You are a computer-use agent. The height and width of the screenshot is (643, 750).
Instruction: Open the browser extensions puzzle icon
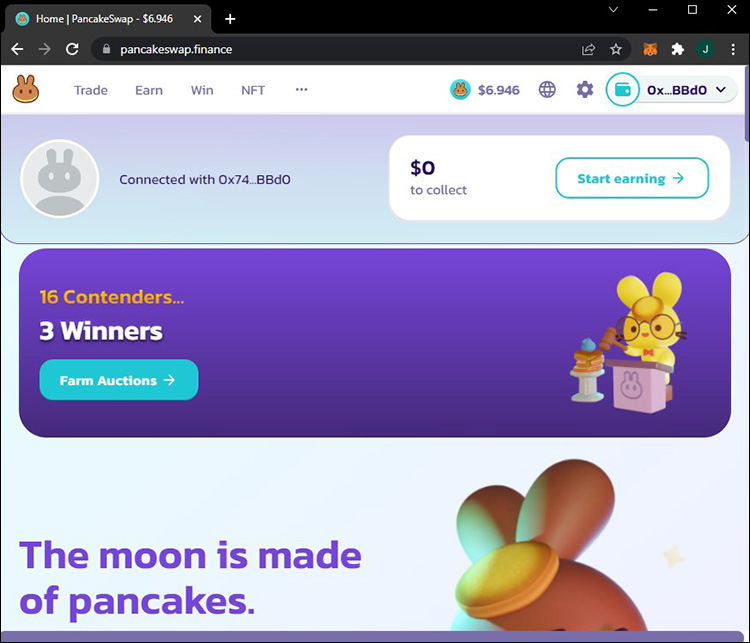pos(677,49)
